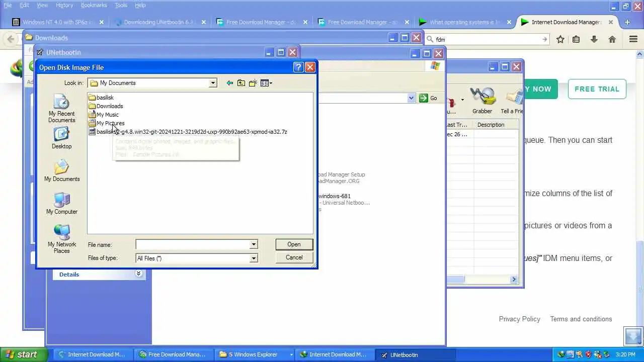The image size is (644, 362).
Task: Click the system tray clock
Action: click(625, 354)
